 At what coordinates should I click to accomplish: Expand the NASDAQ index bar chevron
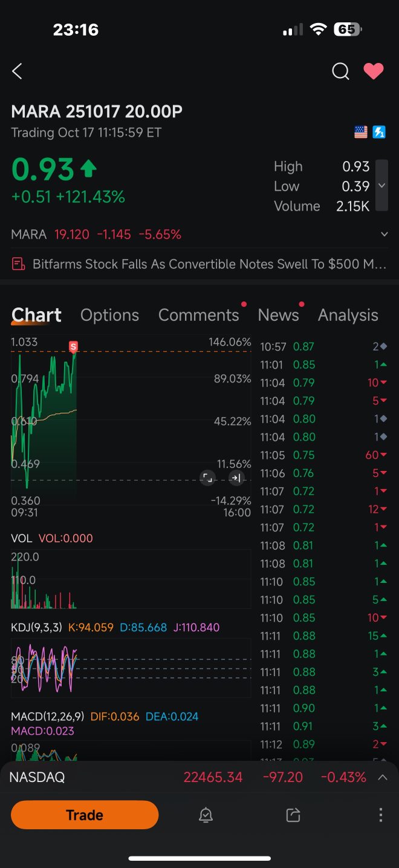pos(382,777)
